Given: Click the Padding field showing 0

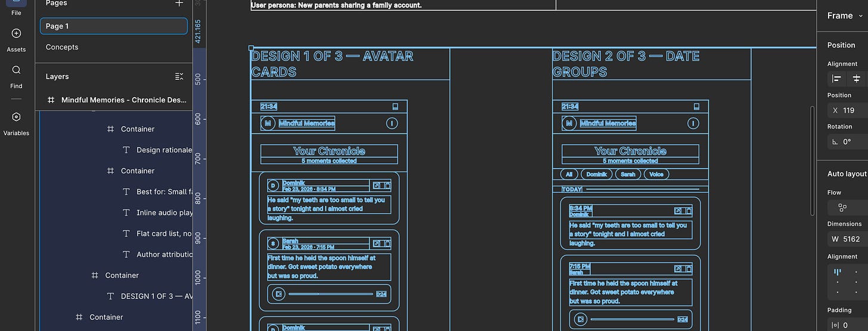Looking at the screenshot, I should [x=847, y=325].
